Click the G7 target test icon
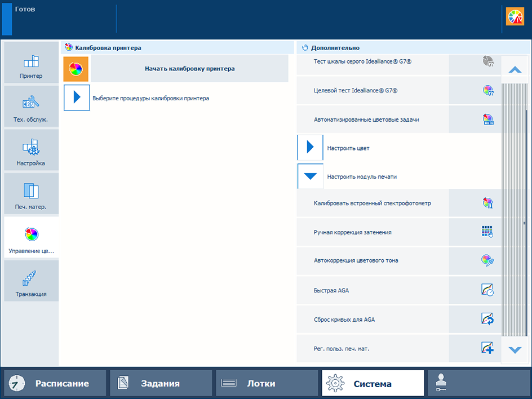The image size is (532, 399). coord(488,90)
